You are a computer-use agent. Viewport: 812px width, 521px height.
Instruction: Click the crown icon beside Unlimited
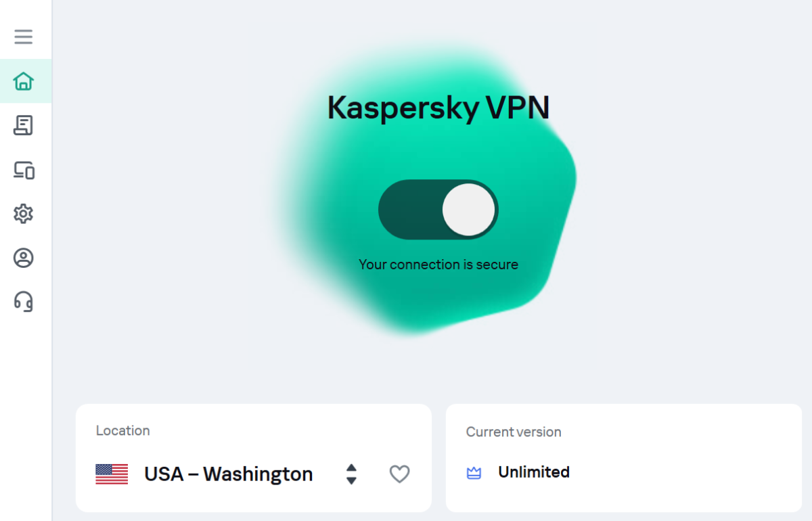(x=474, y=473)
